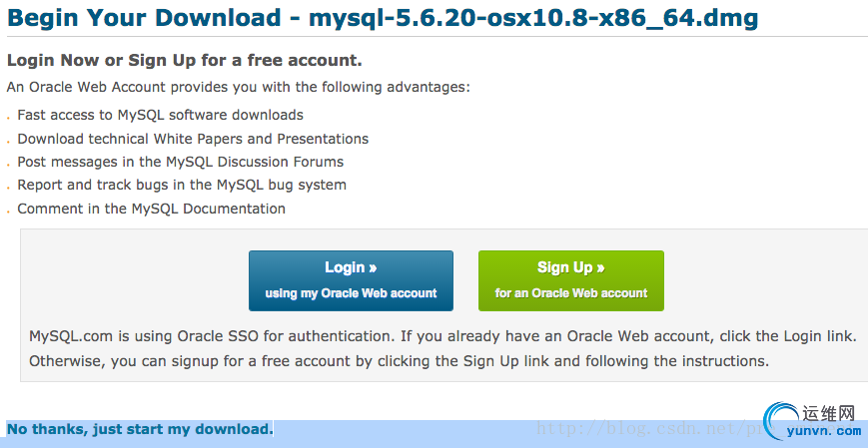Click the 'yunvn.com' text under the logo
Screen dimensions: 868x448
tap(823, 432)
